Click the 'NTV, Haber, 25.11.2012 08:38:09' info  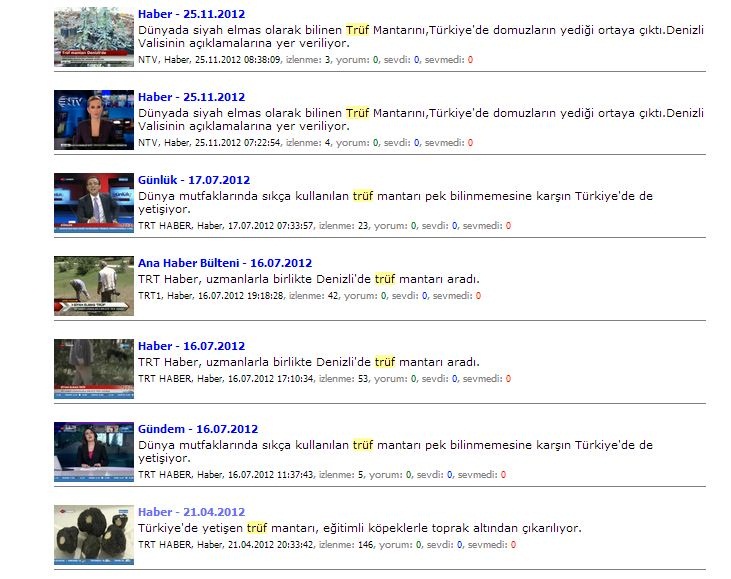(x=209, y=60)
